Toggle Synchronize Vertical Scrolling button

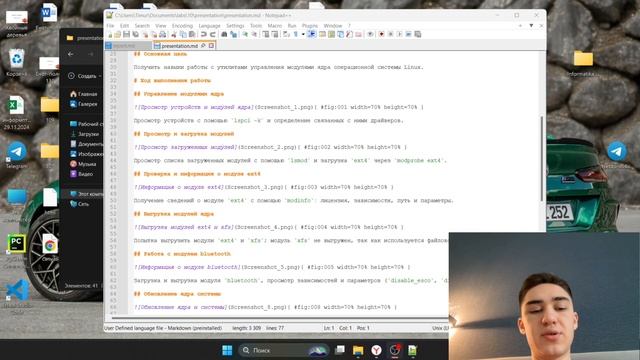click(267, 34)
